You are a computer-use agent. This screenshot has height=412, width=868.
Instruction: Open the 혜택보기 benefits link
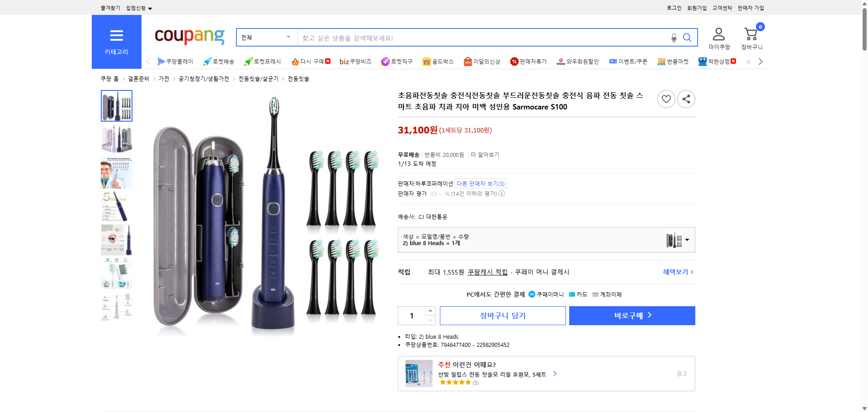pyautogui.click(x=675, y=272)
